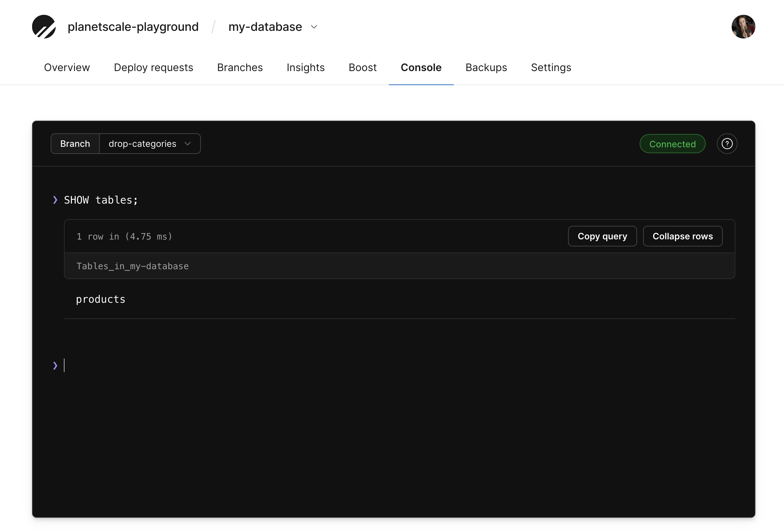Click prompt arrow beside SHOW tables

tap(55, 200)
